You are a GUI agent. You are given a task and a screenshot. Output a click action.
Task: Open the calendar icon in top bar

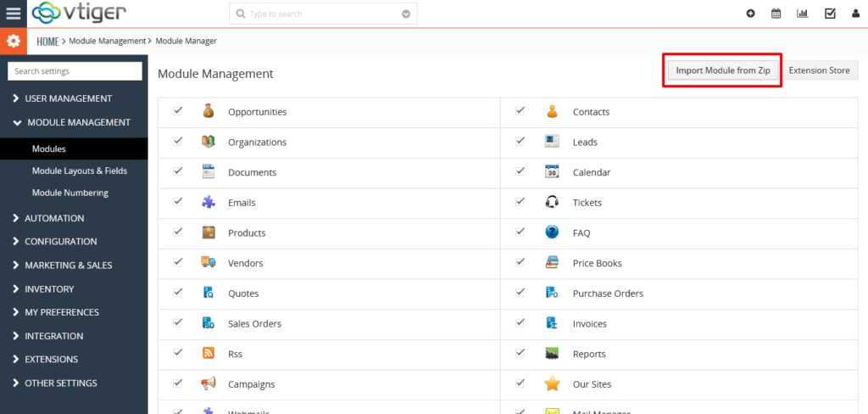(776, 14)
